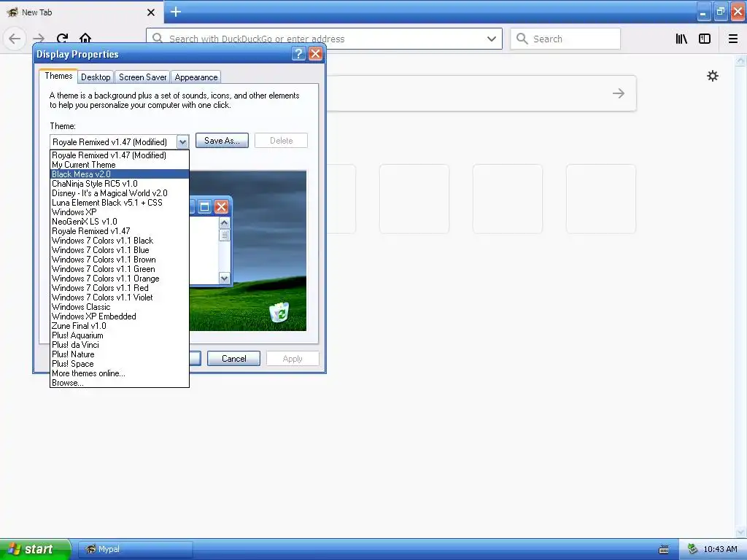Click the scroll up arrow in preview window

click(x=225, y=222)
